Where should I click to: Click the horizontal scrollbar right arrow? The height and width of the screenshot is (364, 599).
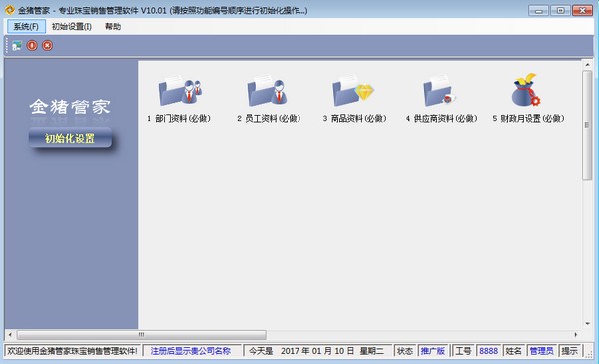pos(576,335)
